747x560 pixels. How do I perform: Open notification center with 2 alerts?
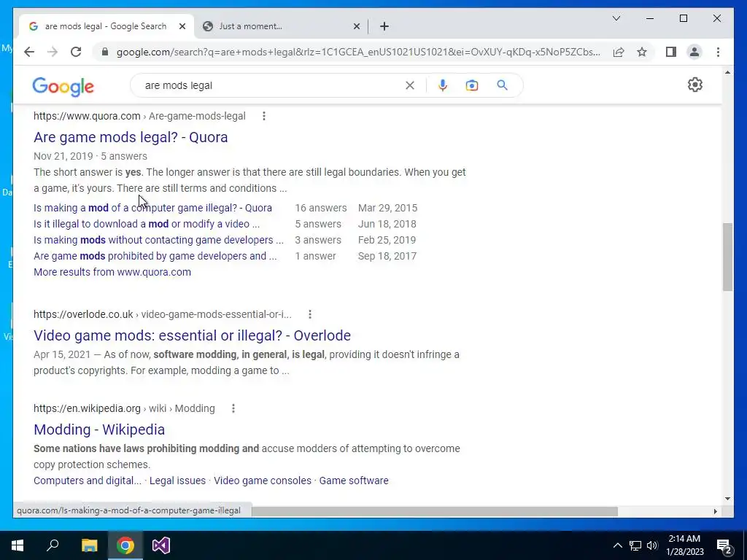724,546
